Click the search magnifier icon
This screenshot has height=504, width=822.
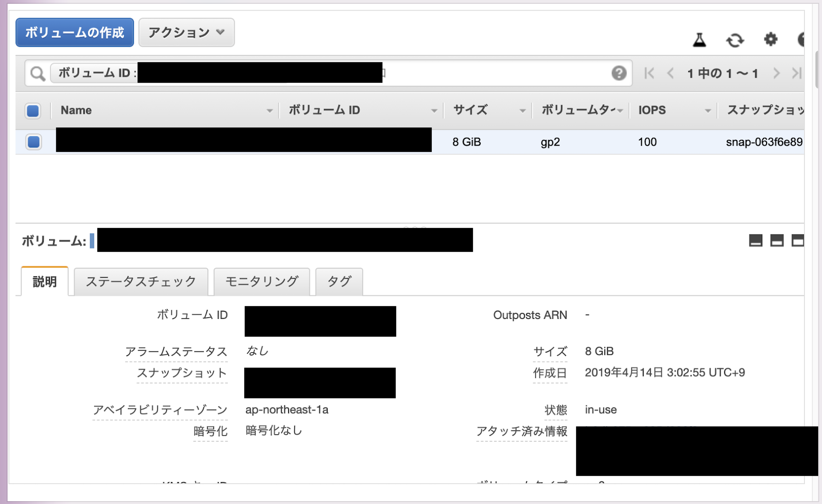(x=37, y=73)
